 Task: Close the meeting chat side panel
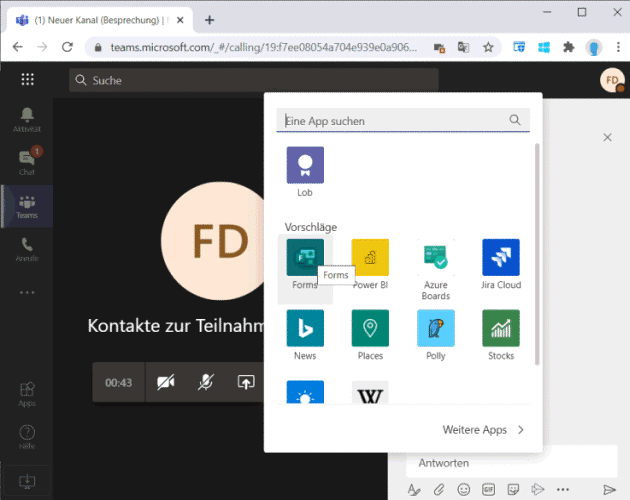[607, 137]
